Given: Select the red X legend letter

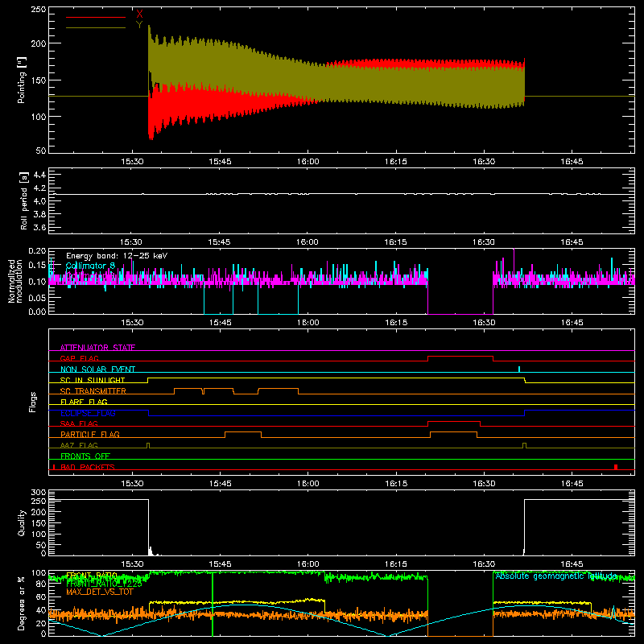Looking at the screenshot, I should [x=139, y=14].
